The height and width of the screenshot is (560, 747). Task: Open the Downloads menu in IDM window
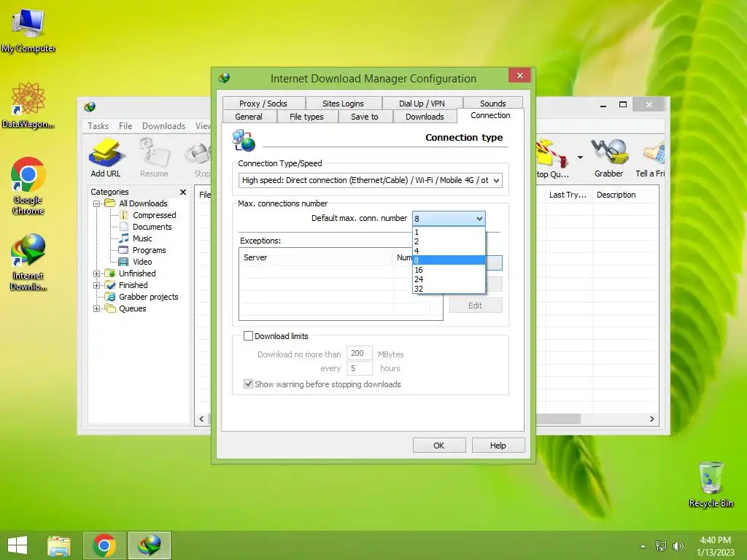163,125
